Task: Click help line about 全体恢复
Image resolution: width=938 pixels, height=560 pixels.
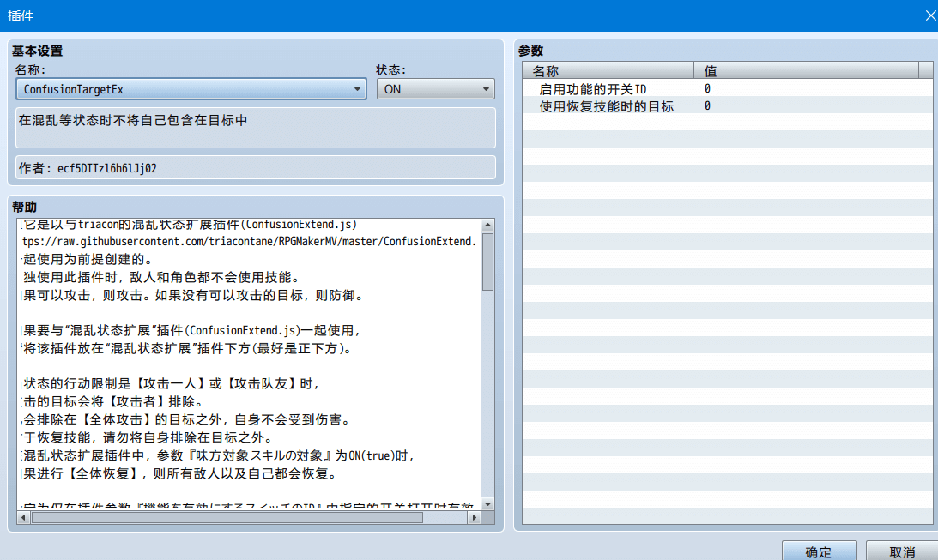Action: pyautogui.click(x=180, y=474)
